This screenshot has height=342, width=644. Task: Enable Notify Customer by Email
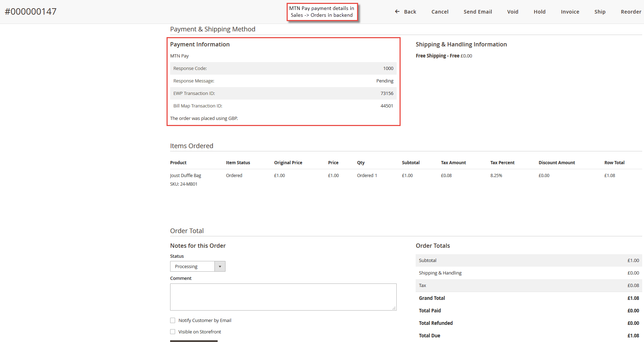pyautogui.click(x=173, y=320)
